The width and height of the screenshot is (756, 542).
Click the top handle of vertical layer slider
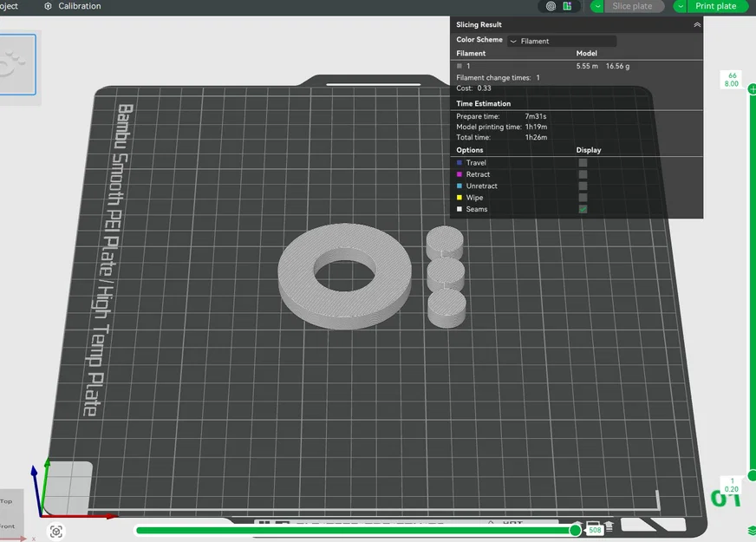(x=753, y=89)
